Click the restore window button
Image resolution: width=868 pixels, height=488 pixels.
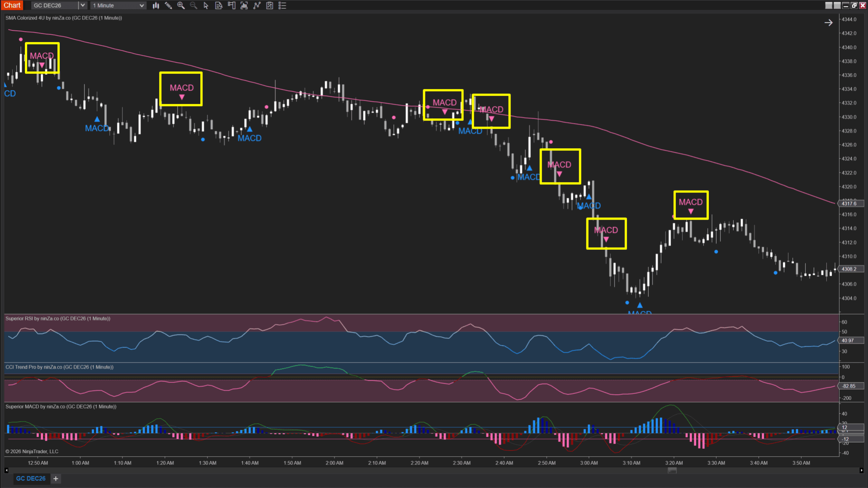[854, 5]
